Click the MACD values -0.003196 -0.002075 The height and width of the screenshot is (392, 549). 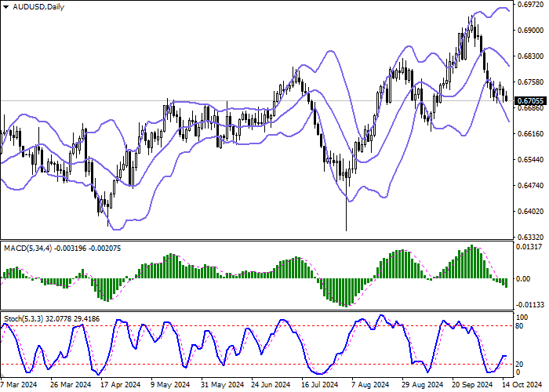(x=88, y=249)
